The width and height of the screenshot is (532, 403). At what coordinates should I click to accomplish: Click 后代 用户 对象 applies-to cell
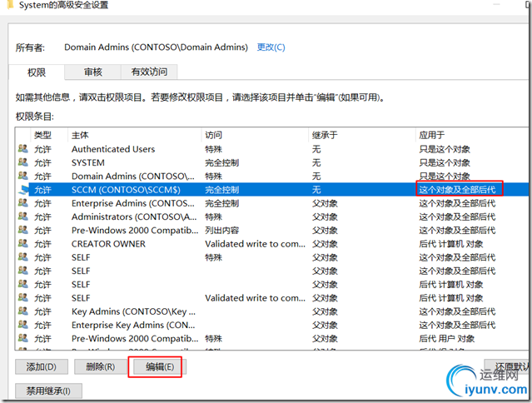(446, 339)
